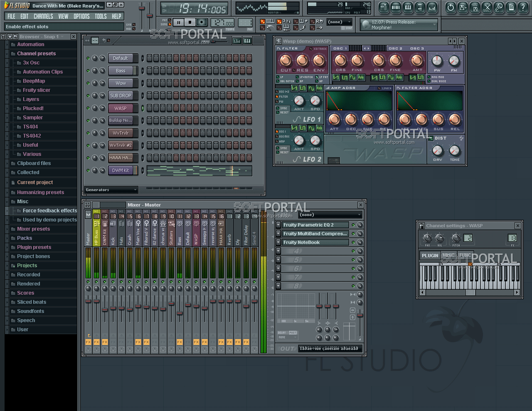Viewport: 532px width, 411px height.
Task: Click the tempo display 127.000
Action: (x=222, y=23)
